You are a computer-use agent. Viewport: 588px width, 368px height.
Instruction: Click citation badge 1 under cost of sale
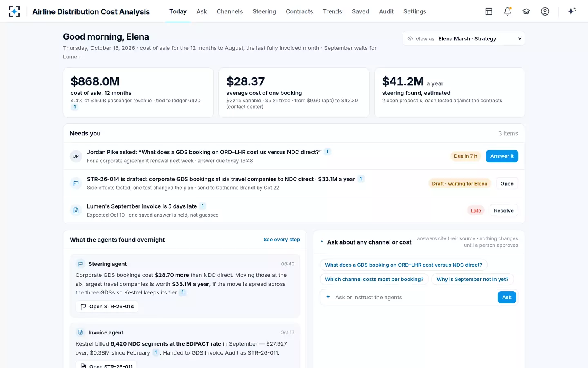75,107
